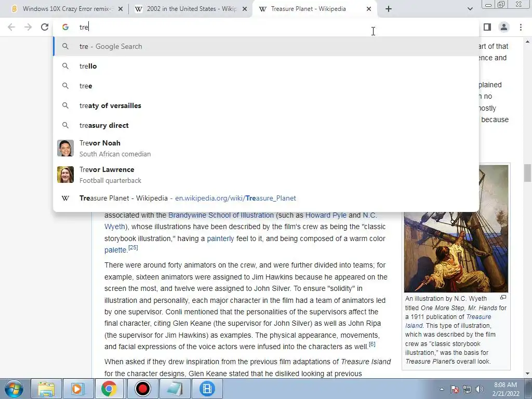Screen dimensions: 532x399
Task: Open a new tab with the plus button
Action: pos(389,9)
